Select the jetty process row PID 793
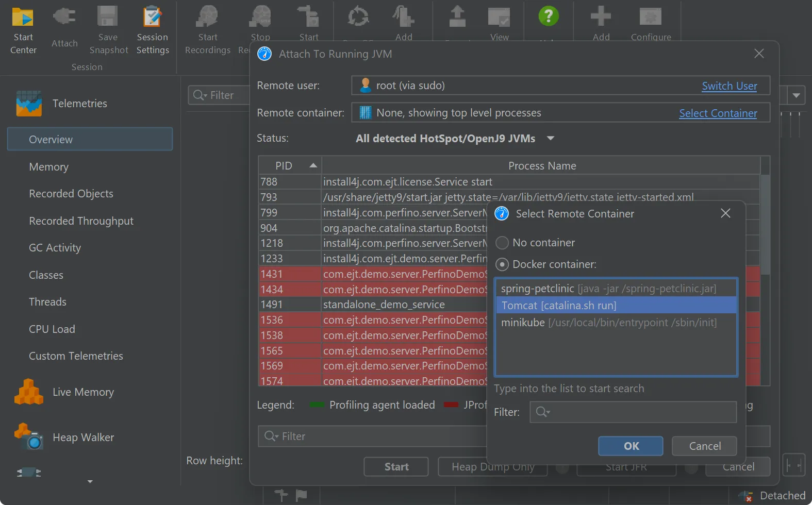This screenshot has width=812, height=505. 509,197
